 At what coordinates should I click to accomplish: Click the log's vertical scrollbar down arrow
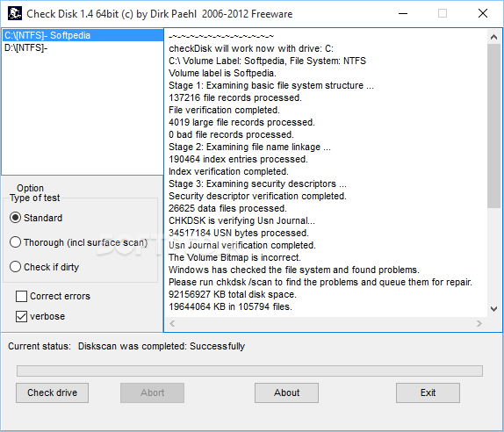pos(494,309)
